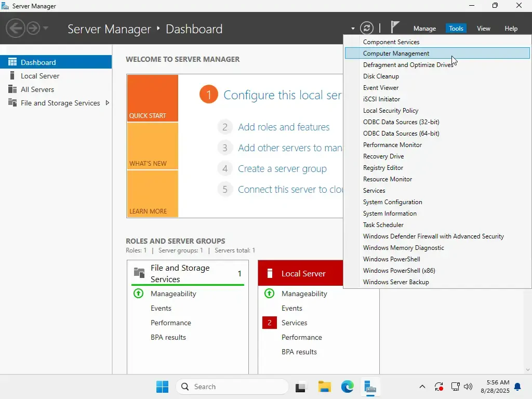Select All Servers in the sidebar

(56, 89)
